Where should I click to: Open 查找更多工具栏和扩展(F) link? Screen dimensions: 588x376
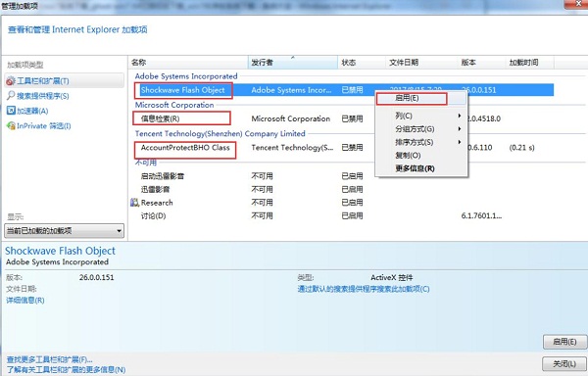[x=49, y=360]
